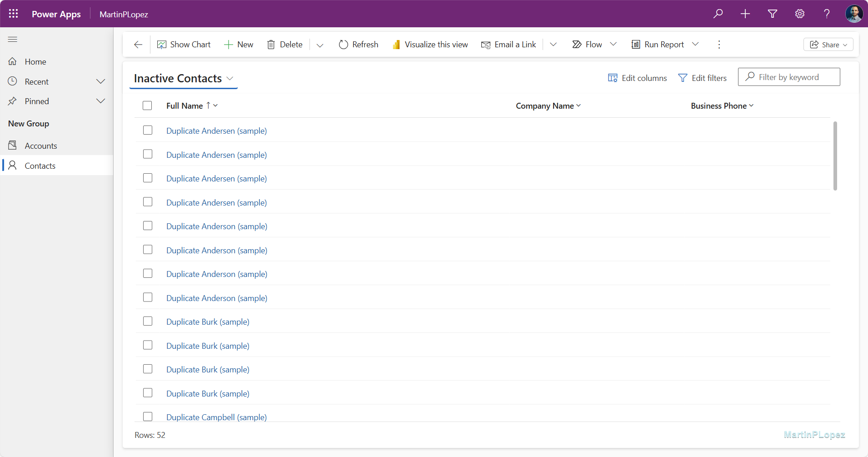The width and height of the screenshot is (868, 457).
Task: Open the Full Name column menu
Action: pyautogui.click(x=215, y=105)
